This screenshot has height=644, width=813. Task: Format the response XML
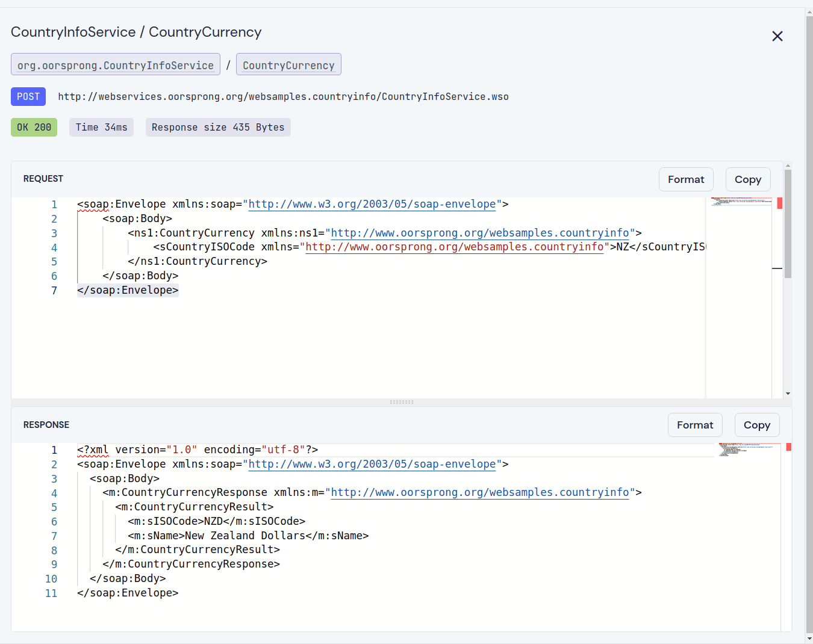click(694, 425)
